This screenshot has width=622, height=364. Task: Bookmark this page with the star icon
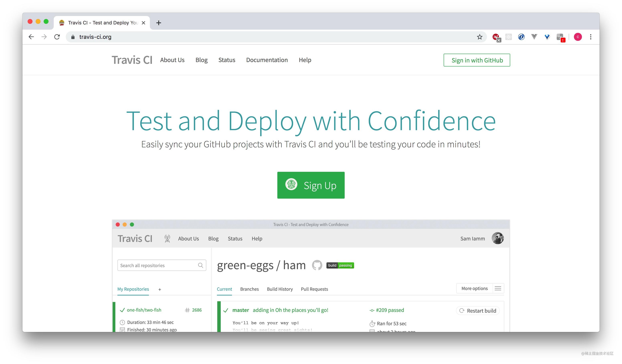[x=479, y=37]
